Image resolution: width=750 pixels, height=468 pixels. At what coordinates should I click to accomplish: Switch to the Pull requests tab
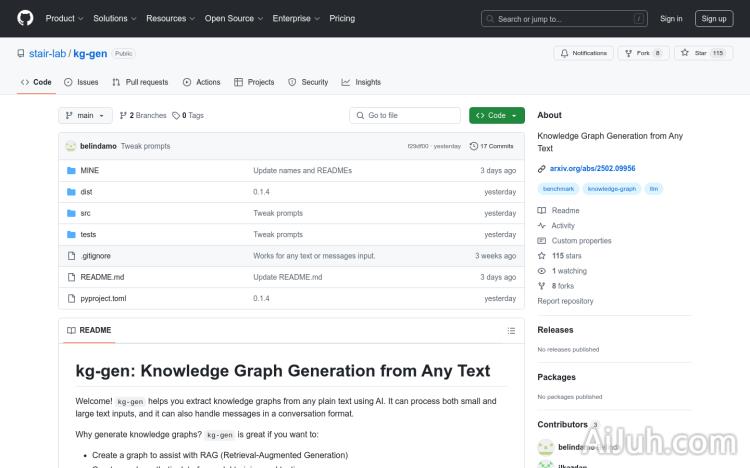click(x=140, y=82)
